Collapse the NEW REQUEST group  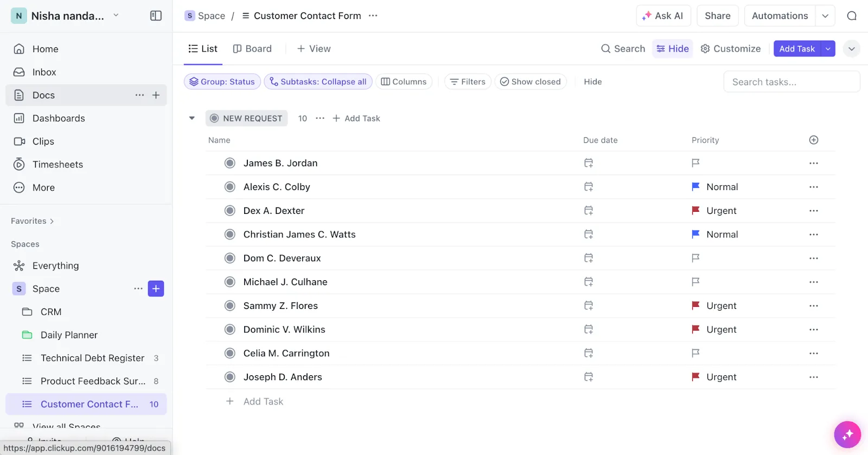(192, 118)
